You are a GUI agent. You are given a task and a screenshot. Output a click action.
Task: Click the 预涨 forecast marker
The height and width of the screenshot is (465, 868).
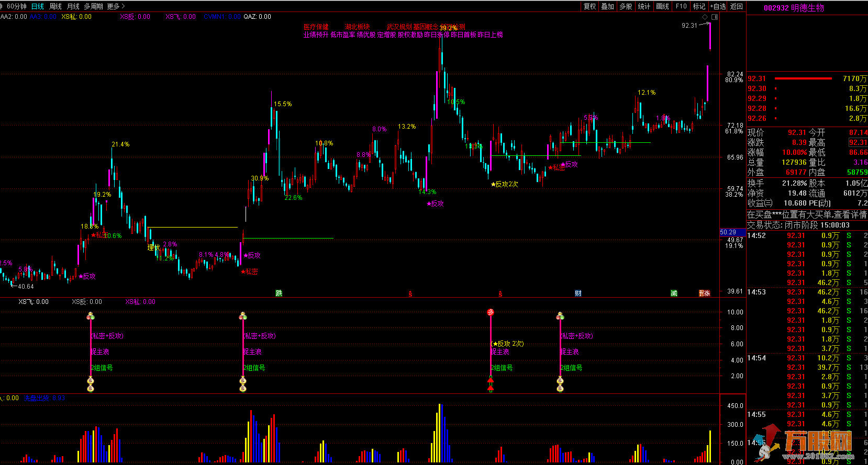(x=705, y=293)
